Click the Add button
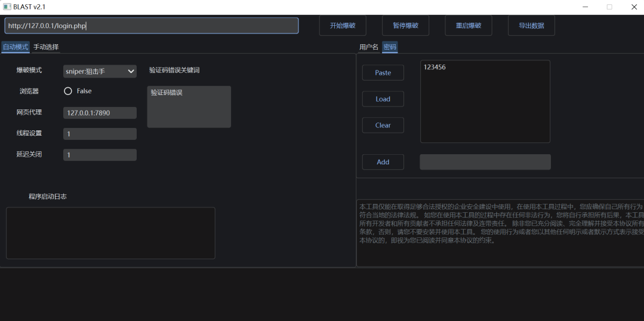 pos(383,162)
